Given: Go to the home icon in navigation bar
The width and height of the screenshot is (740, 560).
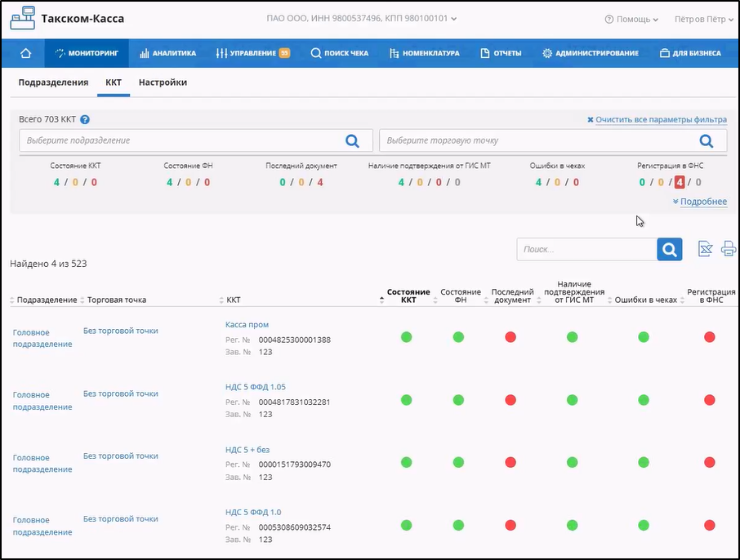Looking at the screenshot, I should (x=25, y=53).
